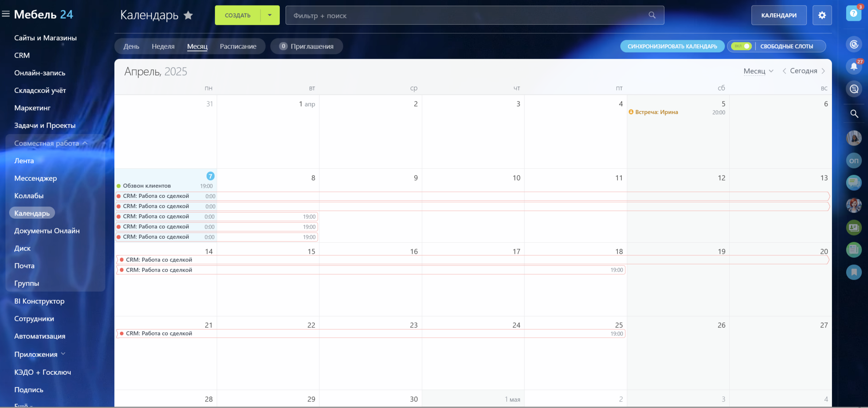
Task: Switch to the Расписание tab
Action: [238, 46]
